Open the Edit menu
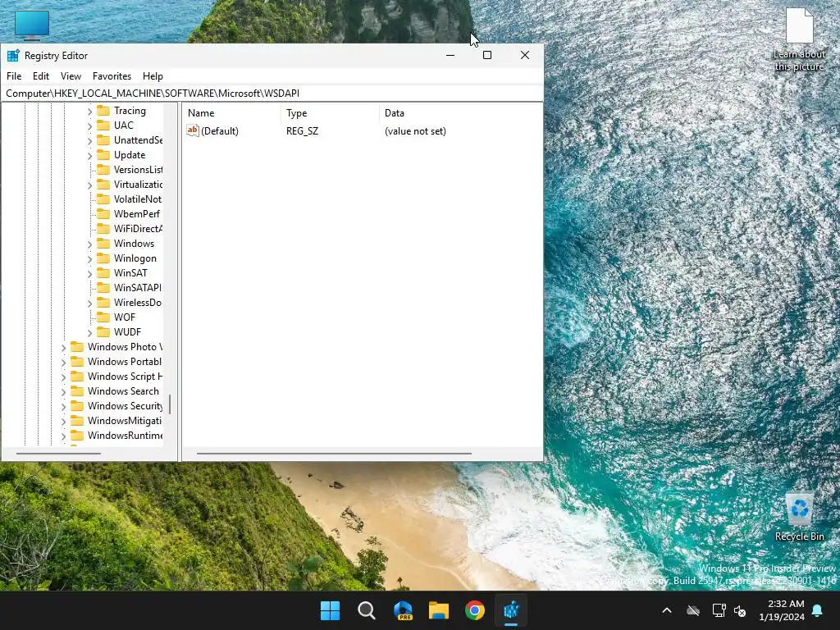The image size is (840, 630). [41, 76]
